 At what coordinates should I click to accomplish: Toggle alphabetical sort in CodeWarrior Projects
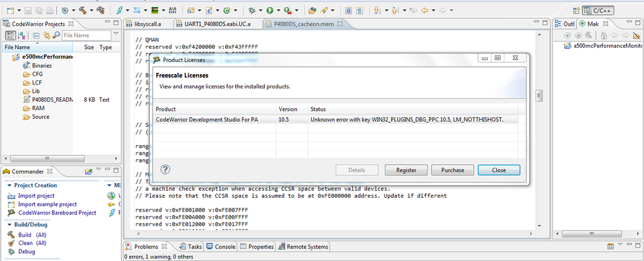pyautogui.click(x=21, y=35)
